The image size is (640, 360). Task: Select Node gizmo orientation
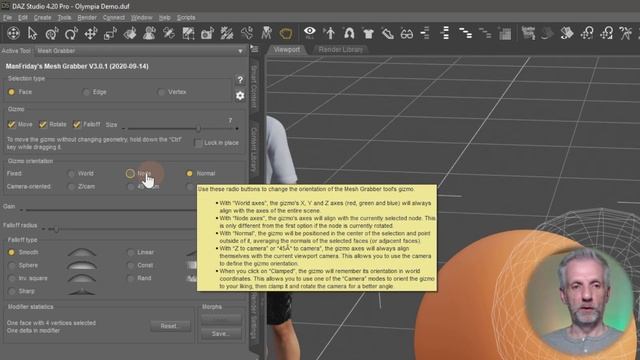[130, 173]
